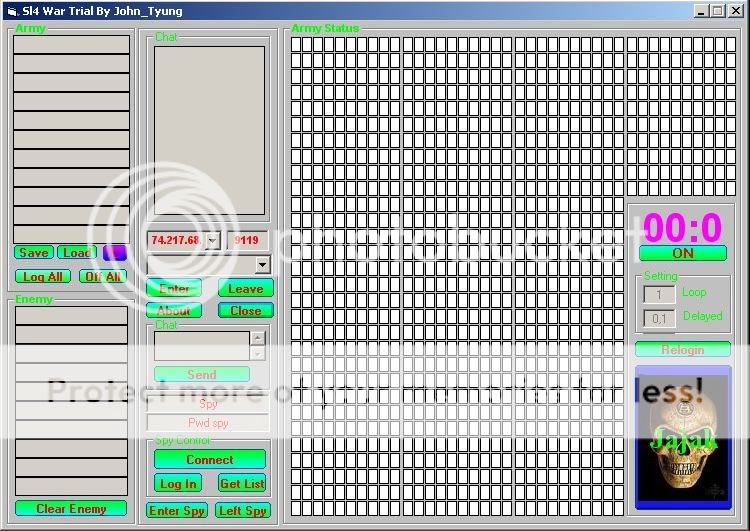
Task: Click the Log All button
Action: pyautogui.click(x=42, y=277)
